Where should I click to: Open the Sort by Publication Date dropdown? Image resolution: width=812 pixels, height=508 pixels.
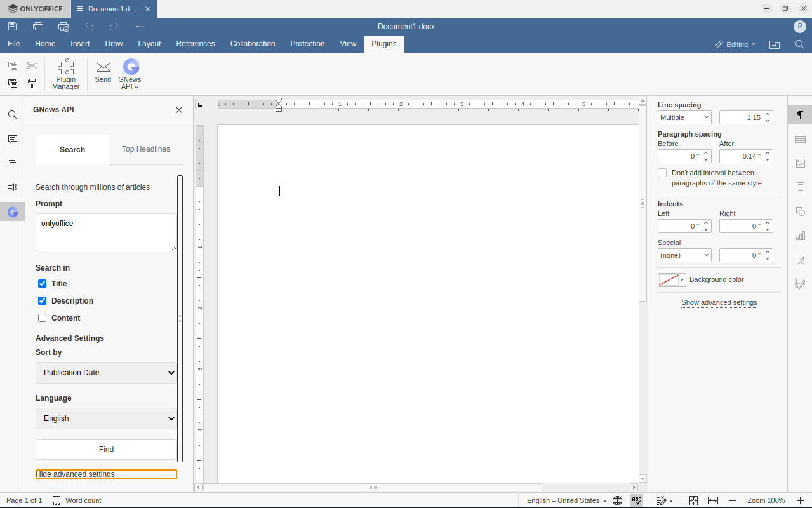click(x=106, y=373)
